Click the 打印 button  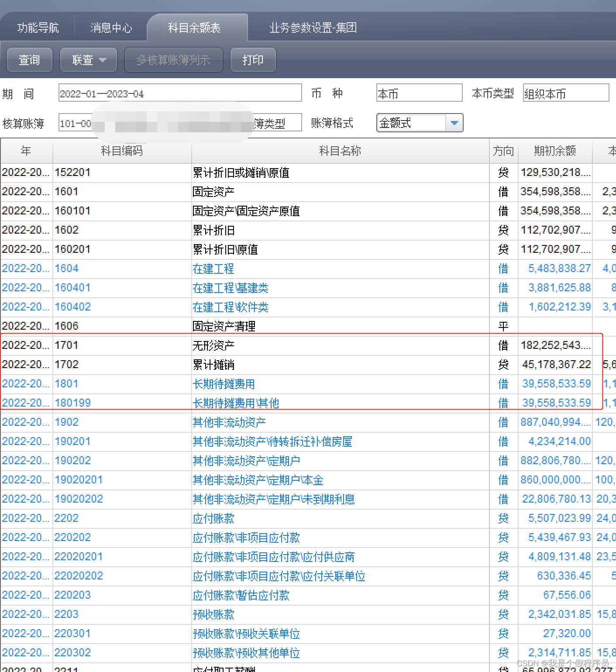253,60
